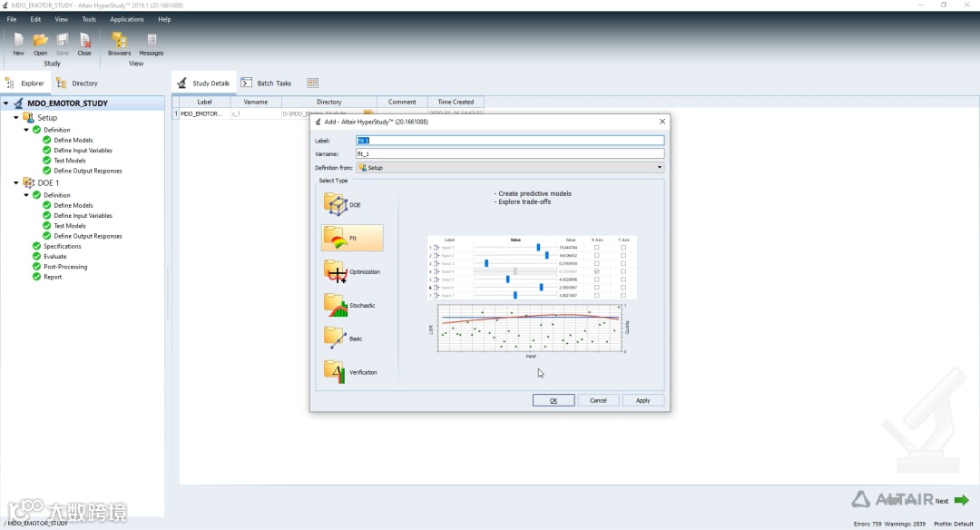Click Errors: 759 in status bar
The width and height of the screenshot is (980, 530).
pyautogui.click(x=867, y=524)
